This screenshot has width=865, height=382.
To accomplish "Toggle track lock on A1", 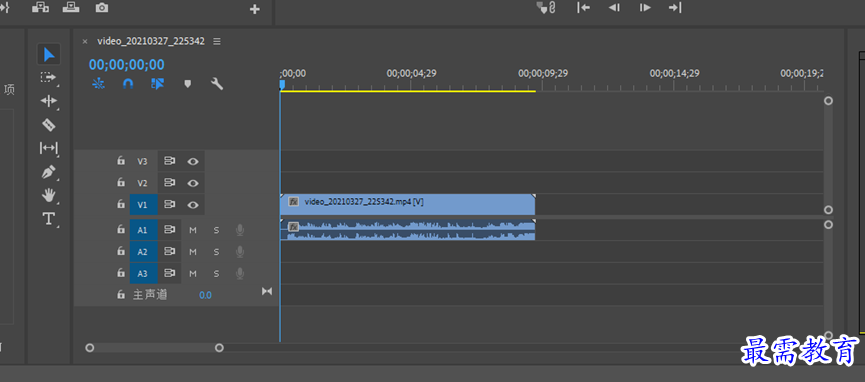I will (121, 230).
